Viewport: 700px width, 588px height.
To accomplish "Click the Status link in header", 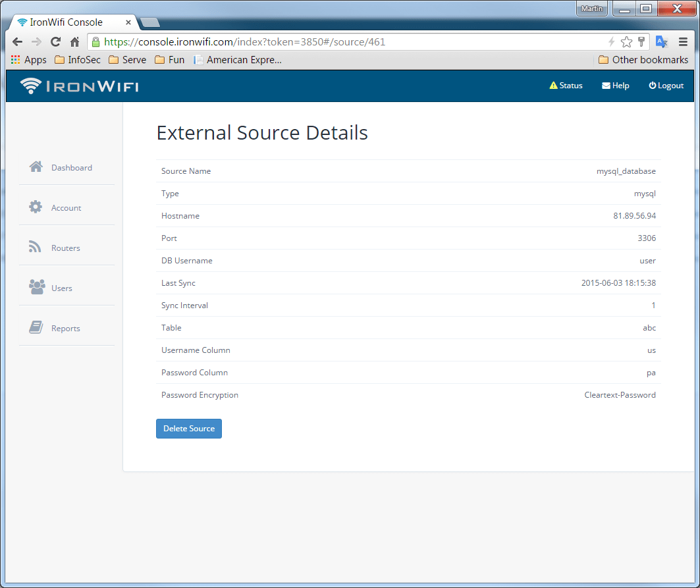I will coord(566,86).
